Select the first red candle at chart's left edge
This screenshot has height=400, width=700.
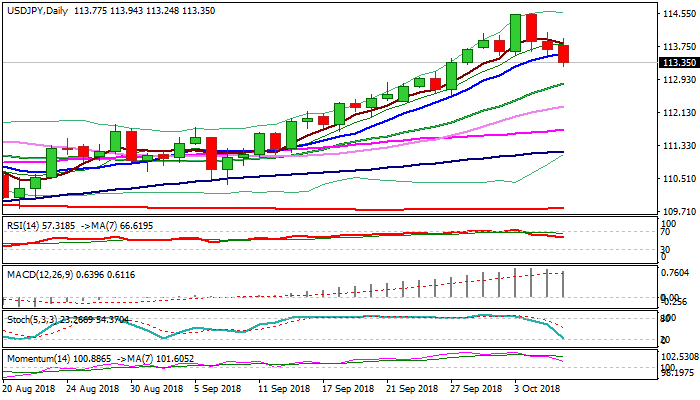(x=4, y=185)
